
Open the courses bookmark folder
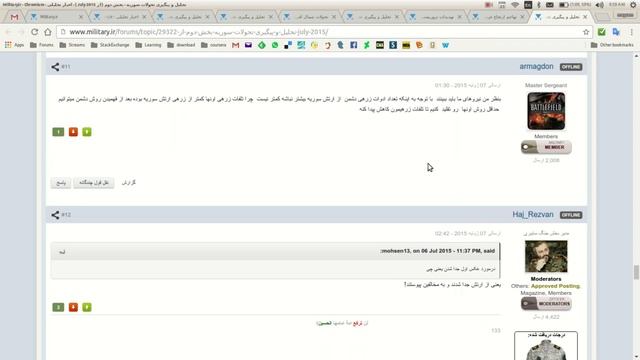tap(213, 45)
